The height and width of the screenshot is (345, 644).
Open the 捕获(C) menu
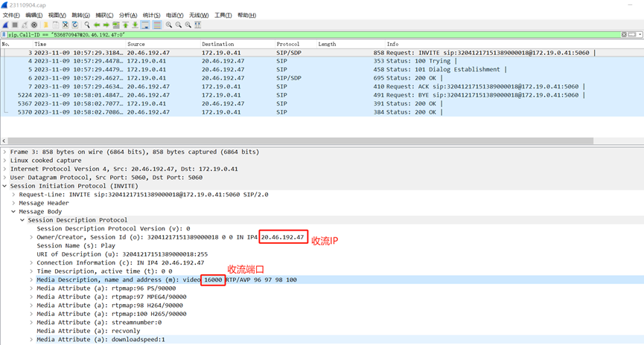point(104,15)
